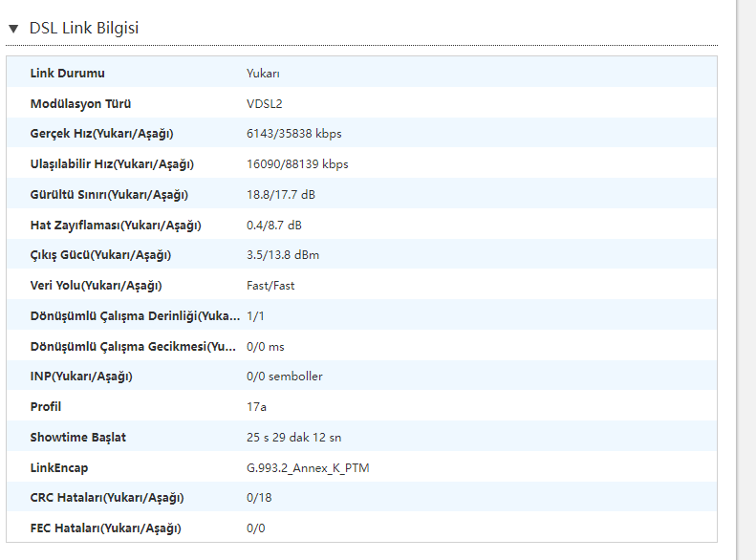Click the vertical scrollbar on the right edge
The image size is (756, 560).
coord(746,279)
